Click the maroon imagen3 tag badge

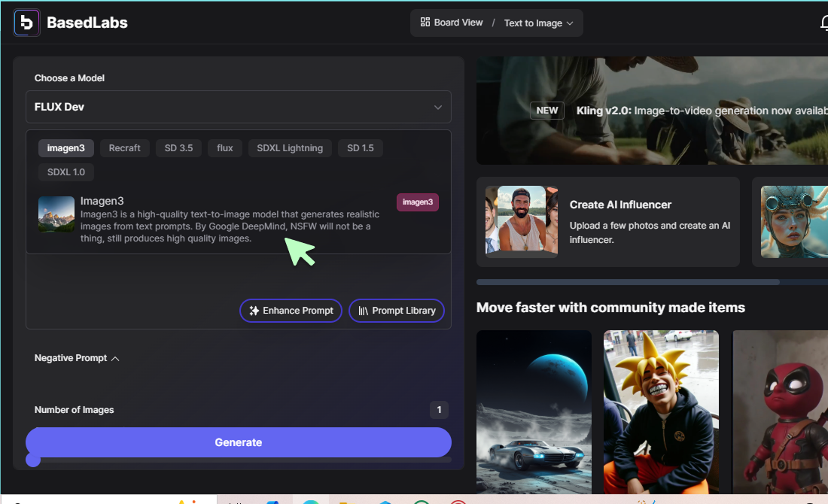tap(417, 202)
